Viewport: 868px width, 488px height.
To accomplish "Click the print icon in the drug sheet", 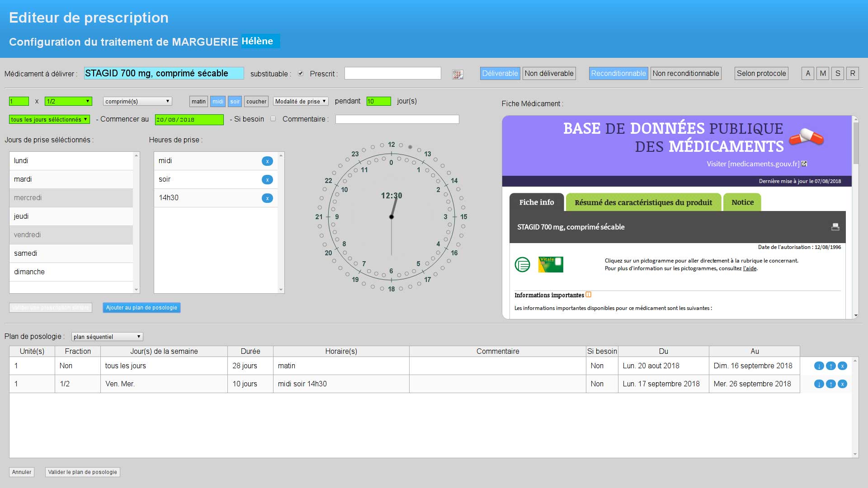I will 835,227.
